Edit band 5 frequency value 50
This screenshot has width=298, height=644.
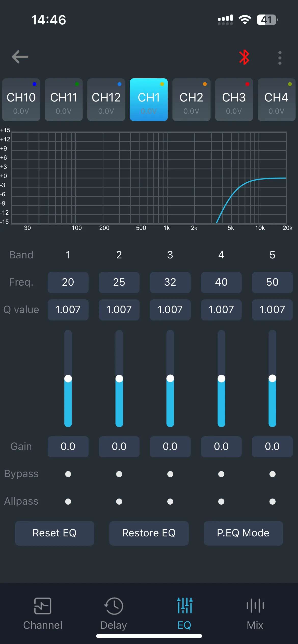coord(272,282)
